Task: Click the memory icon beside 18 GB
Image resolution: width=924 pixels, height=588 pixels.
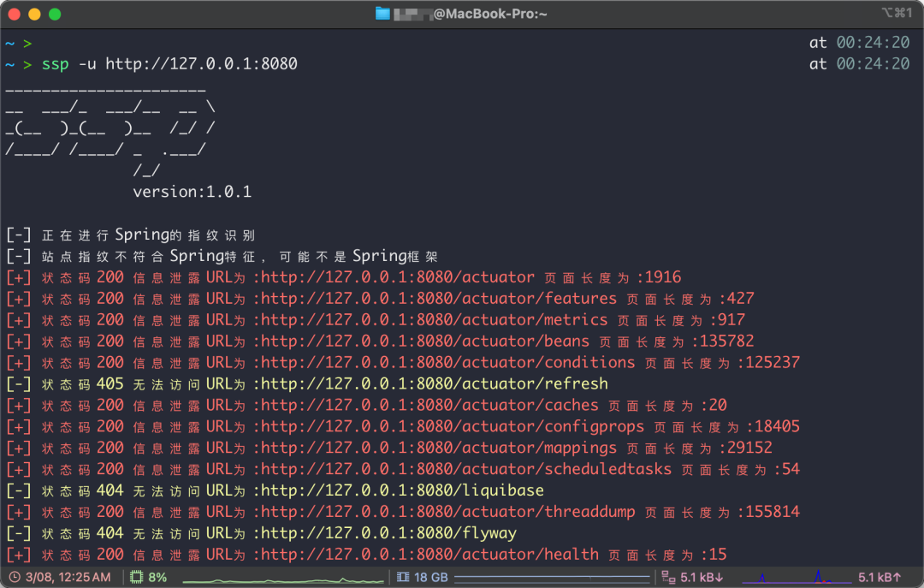Action: 403,578
